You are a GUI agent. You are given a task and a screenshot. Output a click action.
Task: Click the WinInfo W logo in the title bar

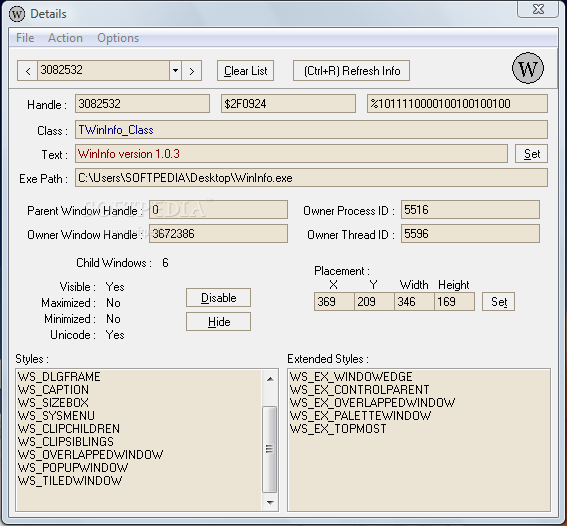tap(17, 14)
